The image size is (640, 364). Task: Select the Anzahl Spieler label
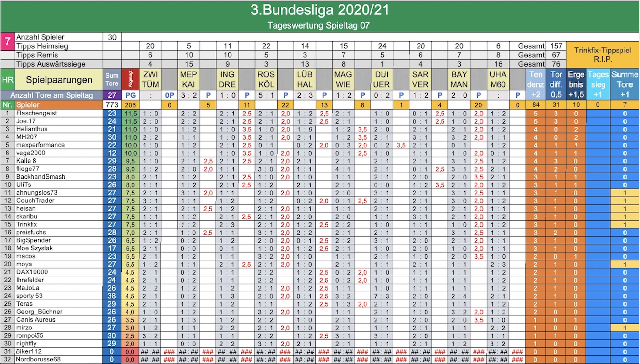[x=40, y=37]
